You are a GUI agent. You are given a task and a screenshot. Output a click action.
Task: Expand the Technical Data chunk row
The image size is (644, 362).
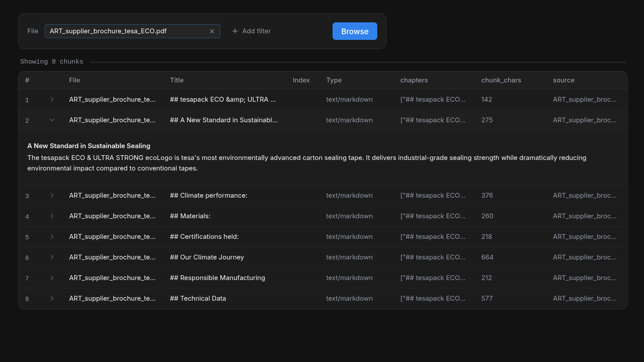coord(52,298)
